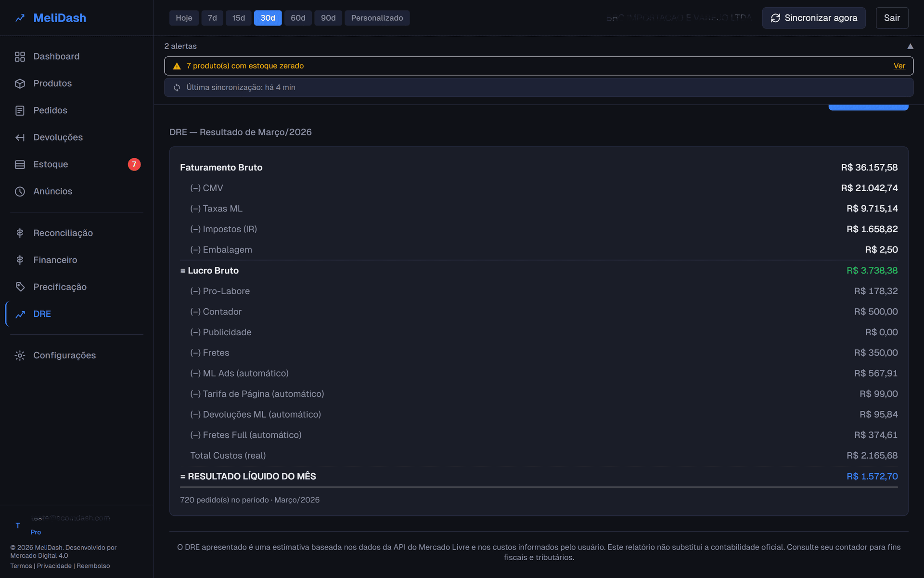Open the Privacidade link in the footer
Viewport: 924px width, 578px height.
point(54,565)
